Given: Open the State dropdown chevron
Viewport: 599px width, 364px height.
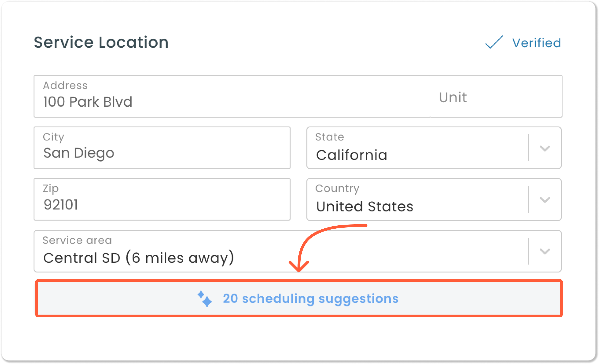Looking at the screenshot, I should [545, 148].
